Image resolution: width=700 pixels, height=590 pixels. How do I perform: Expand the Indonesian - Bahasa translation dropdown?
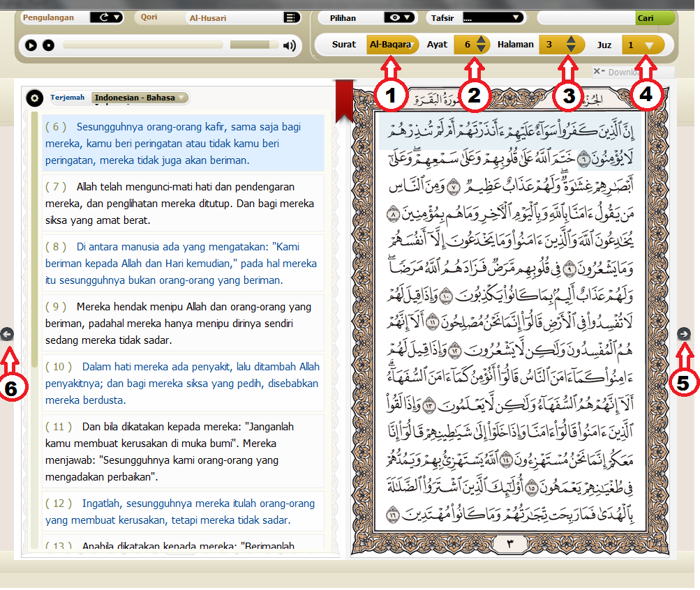coord(140,98)
